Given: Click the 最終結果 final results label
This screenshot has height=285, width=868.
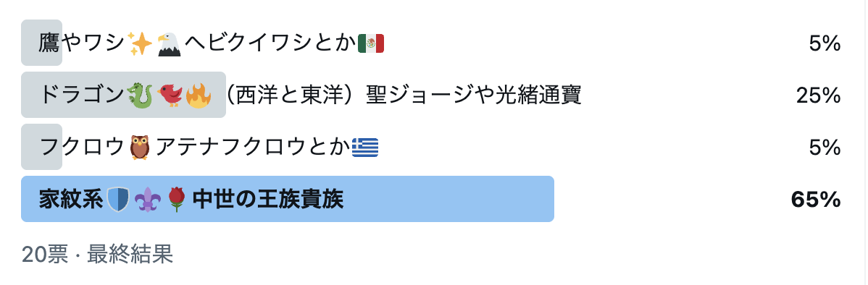Looking at the screenshot, I should coord(130,254).
